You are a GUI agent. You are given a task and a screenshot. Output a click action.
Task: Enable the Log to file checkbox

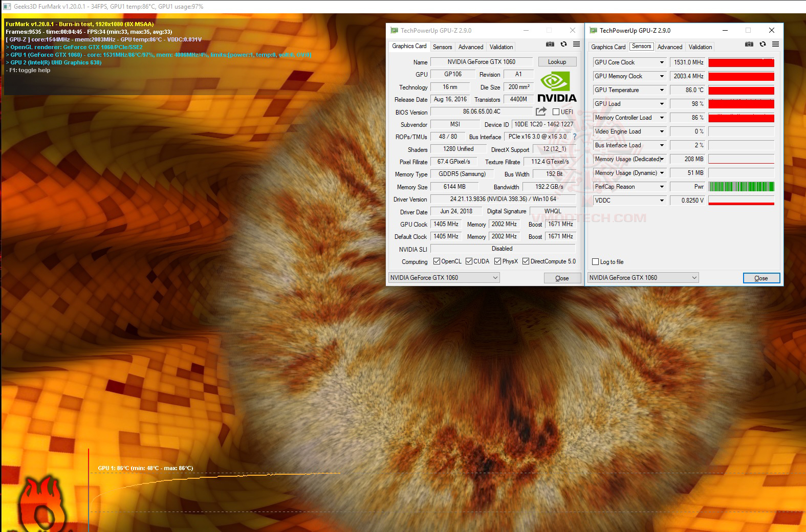595,262
